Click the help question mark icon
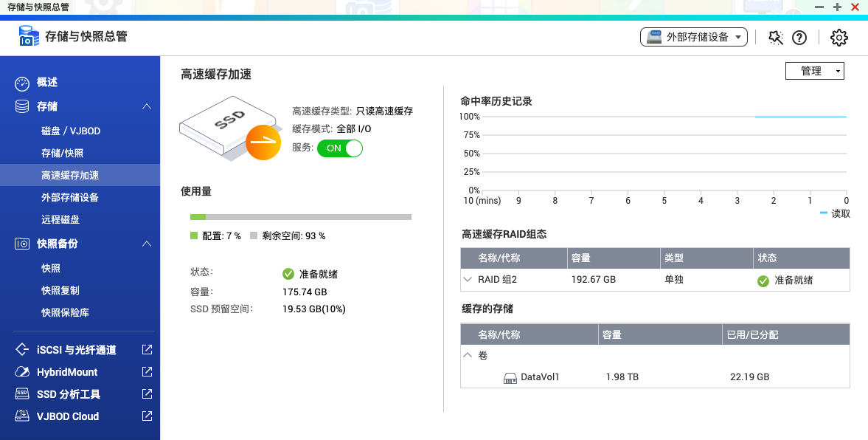 point(799,37)
